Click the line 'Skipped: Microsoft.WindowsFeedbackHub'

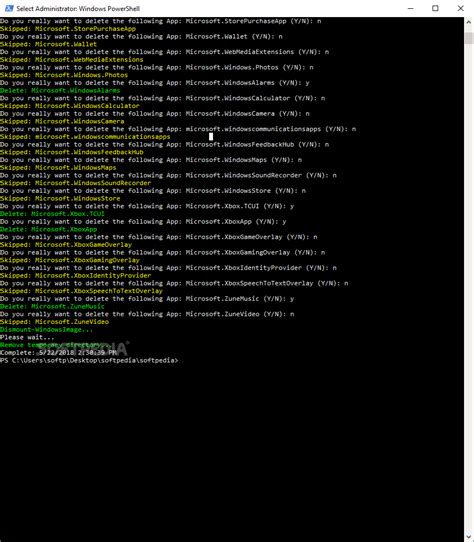[x=72, y=152]
